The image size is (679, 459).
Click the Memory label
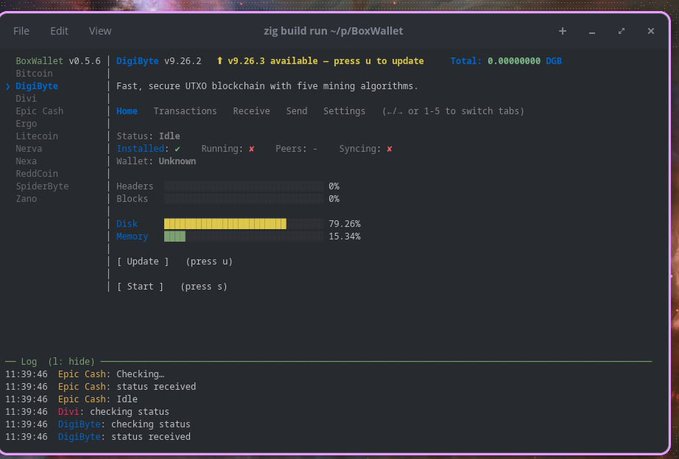pyautogui.click(x=132, y=236)
